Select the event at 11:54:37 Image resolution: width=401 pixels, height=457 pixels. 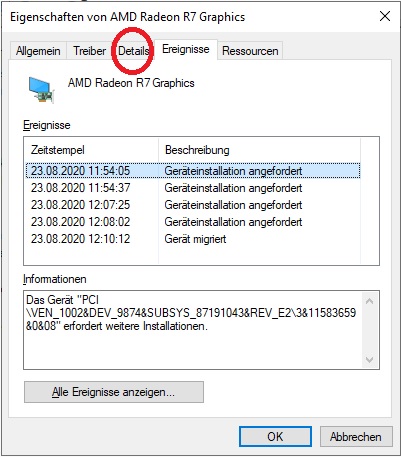coord(193,188)
